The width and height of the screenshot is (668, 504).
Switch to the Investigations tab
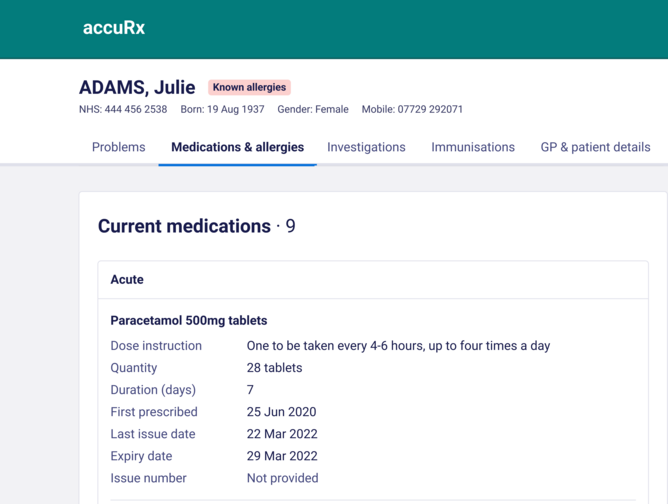point(366,147)
